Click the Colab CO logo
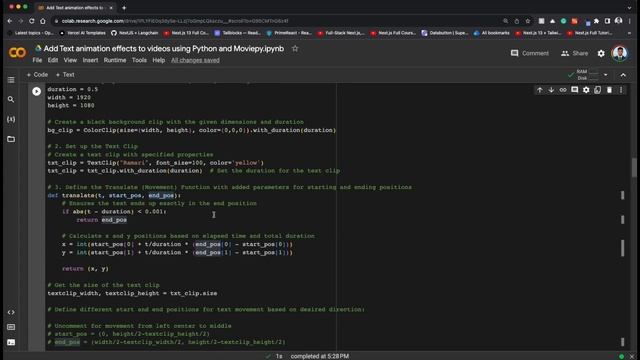Image resolution: width=640 pixels, height=360 pixels. click(x=17, y=53)
